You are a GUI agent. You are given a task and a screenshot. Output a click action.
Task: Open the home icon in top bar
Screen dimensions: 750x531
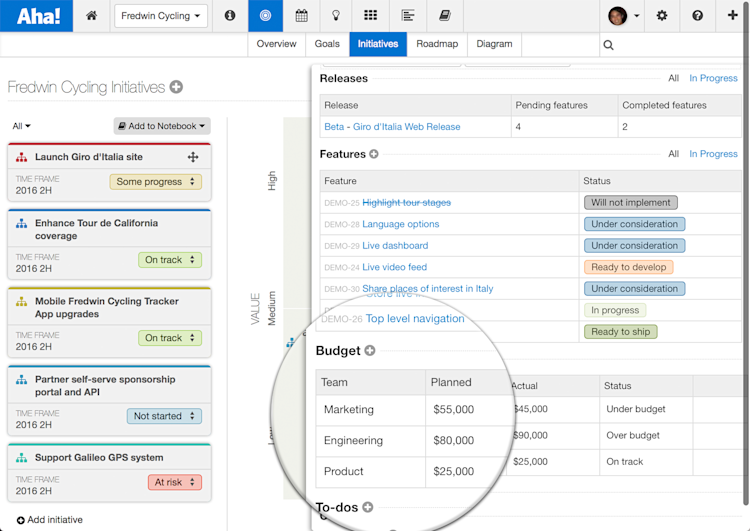91,16
